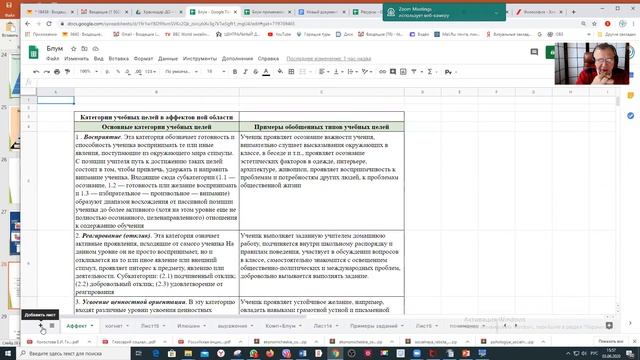Open the Keep notes side panel icon
The height and width of the screenshot is (360, 640).
(631, 96)
